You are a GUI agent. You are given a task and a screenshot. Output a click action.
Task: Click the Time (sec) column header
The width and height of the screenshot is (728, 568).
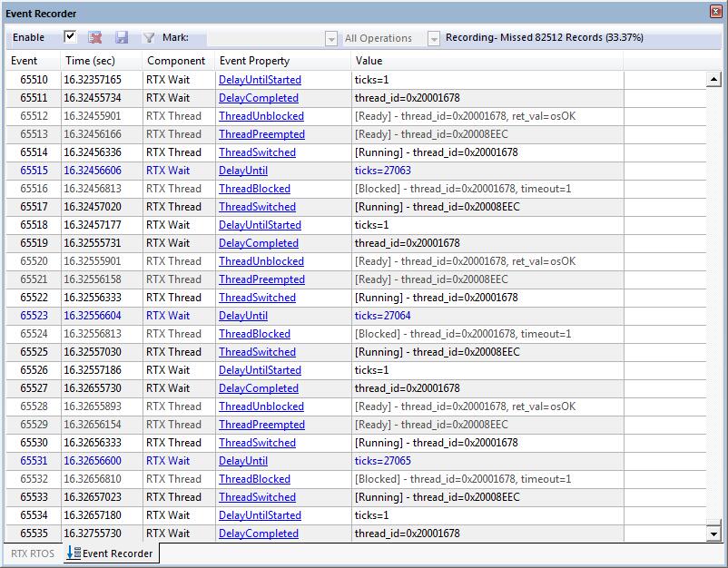tap(101, 61)
